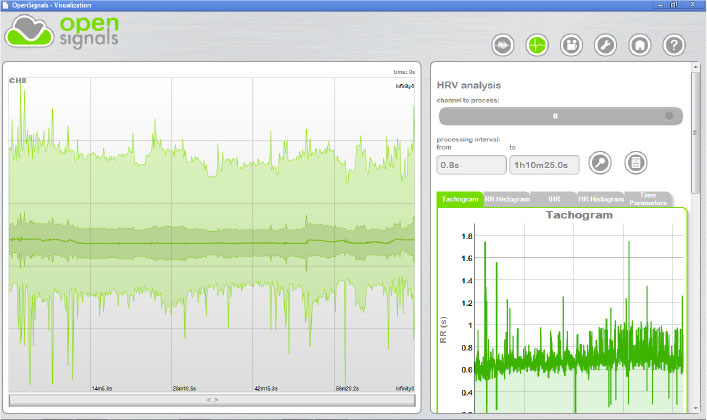The image size is (707, 420).
Task: Show the Time Parameters tab
Action: (x=647, y=199)
